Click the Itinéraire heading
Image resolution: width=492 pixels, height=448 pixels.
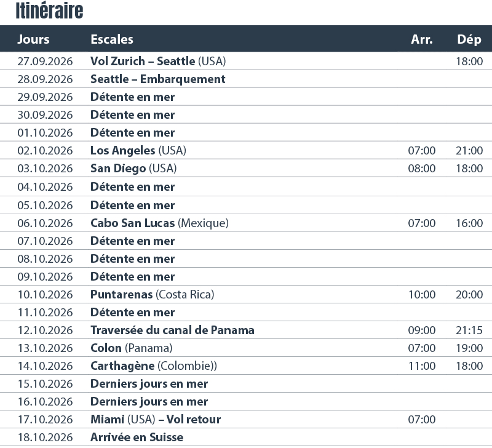coord(49,11)
